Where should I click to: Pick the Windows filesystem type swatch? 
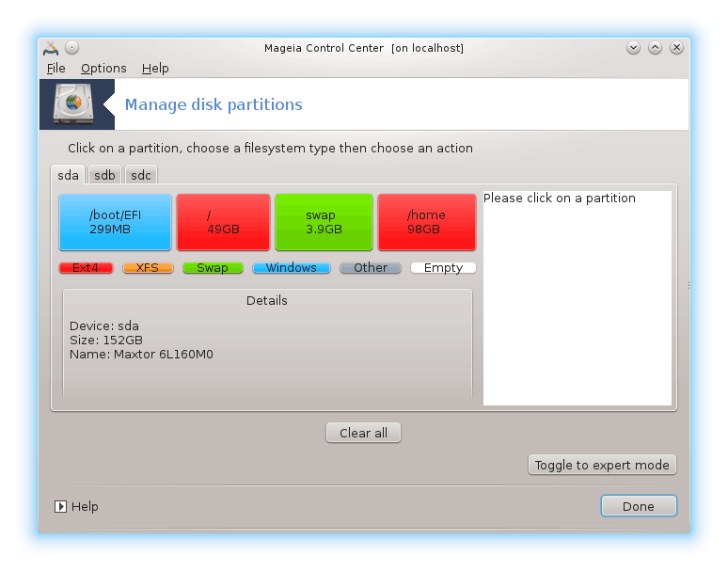pyautogui.click(x=291, y=268)
